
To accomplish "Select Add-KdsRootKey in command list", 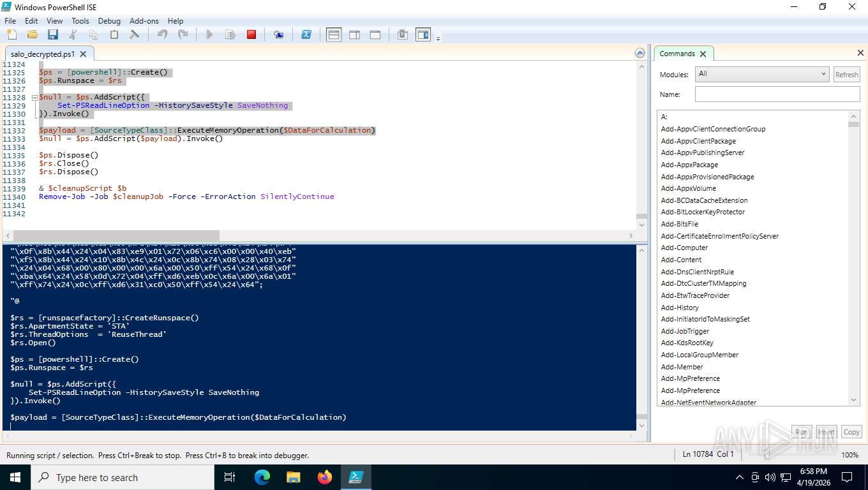I will tap(687, 343).
